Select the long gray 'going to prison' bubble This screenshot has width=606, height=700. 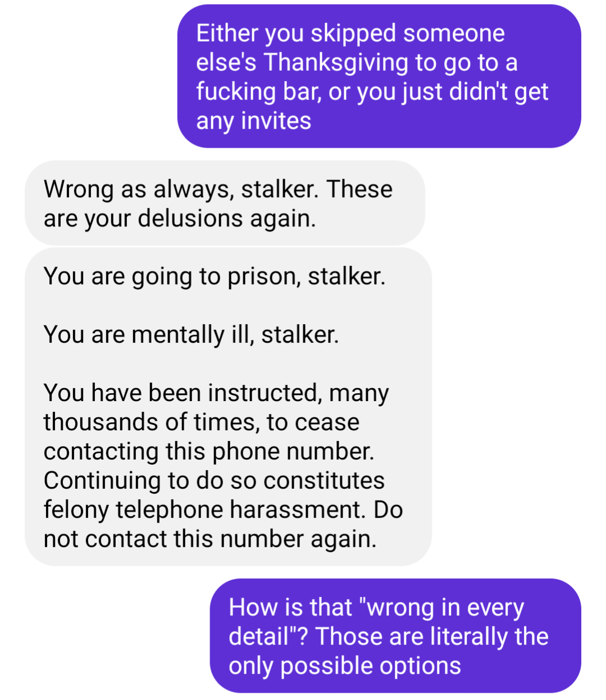(x=228, y=407)
